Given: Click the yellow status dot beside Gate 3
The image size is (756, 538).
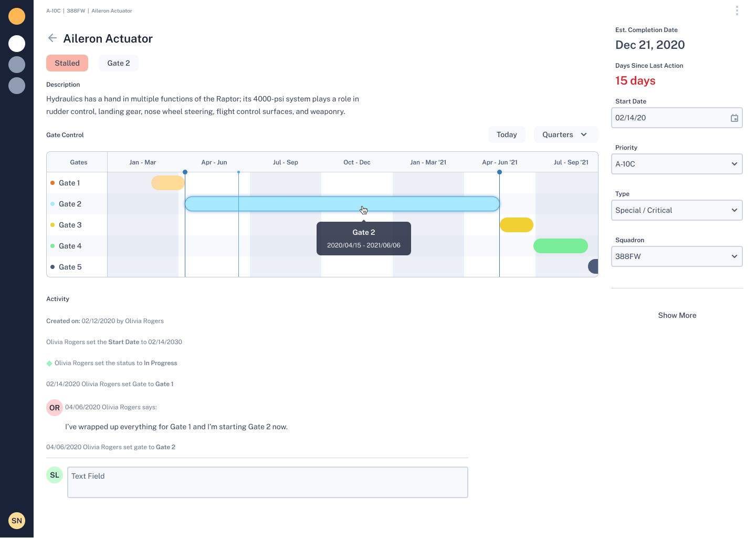Looking at the screenshot, I should (x=52, y=225).
